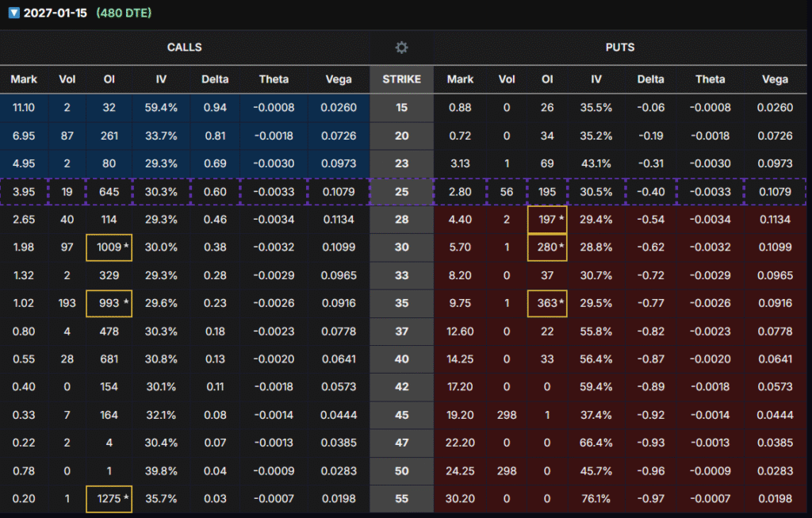Select the highlighted call OI 1009 cell
Viewport: 812px width, 518px height.
click(109, 247)
